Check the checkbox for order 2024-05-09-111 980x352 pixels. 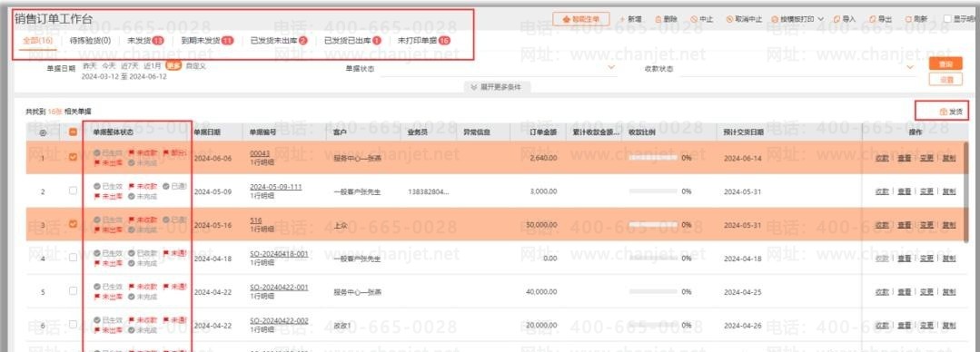(x=73, y=191)
